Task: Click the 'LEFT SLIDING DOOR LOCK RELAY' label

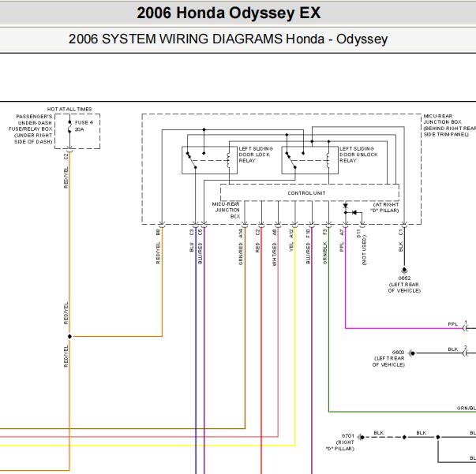Action: tap(256, 155)
